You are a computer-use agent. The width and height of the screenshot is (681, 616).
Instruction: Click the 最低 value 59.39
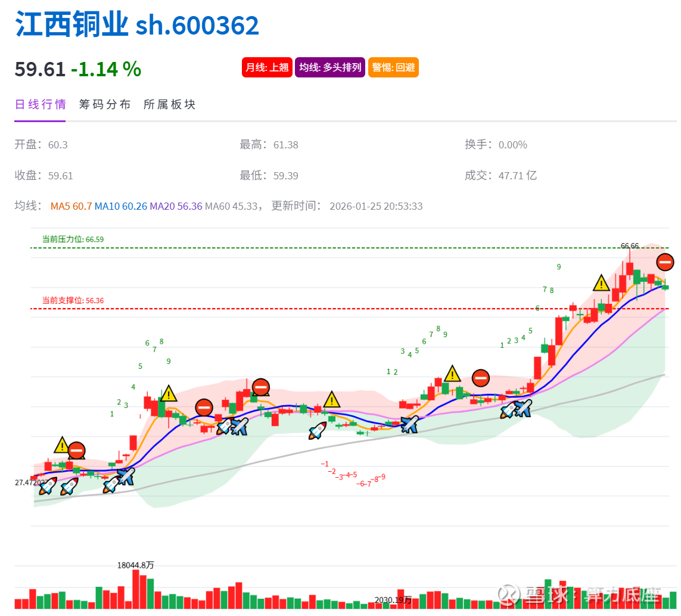(286, 176)
